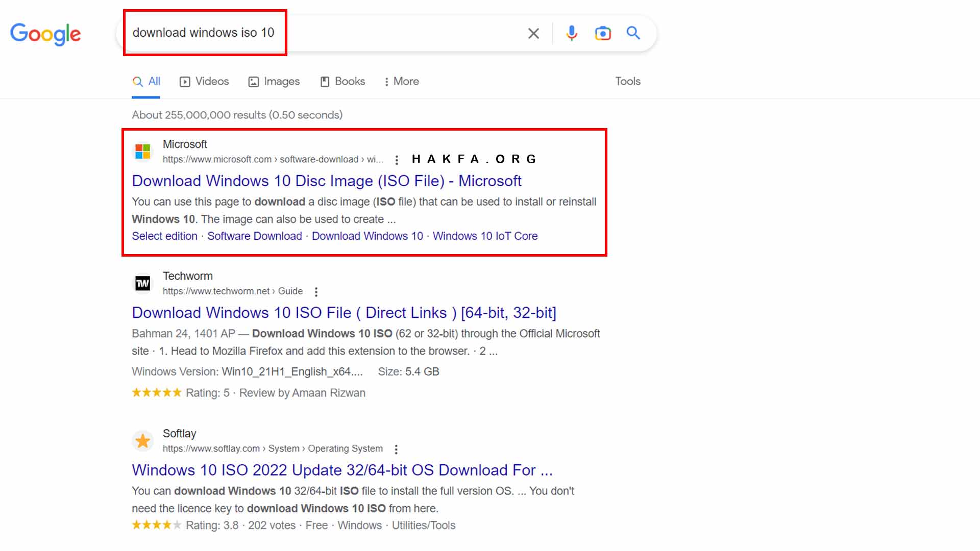Click the Microsoft site name
Screen dimensions: 980x551
pos(185,144)
